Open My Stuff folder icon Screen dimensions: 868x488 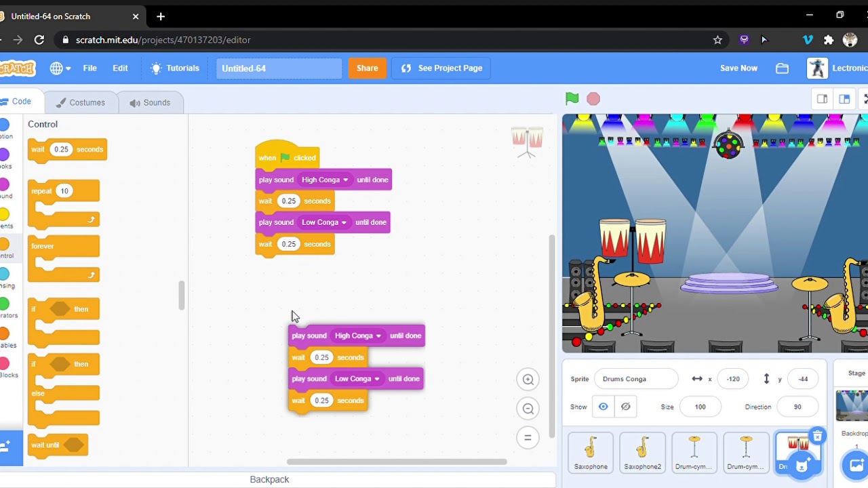click(782, 68)
